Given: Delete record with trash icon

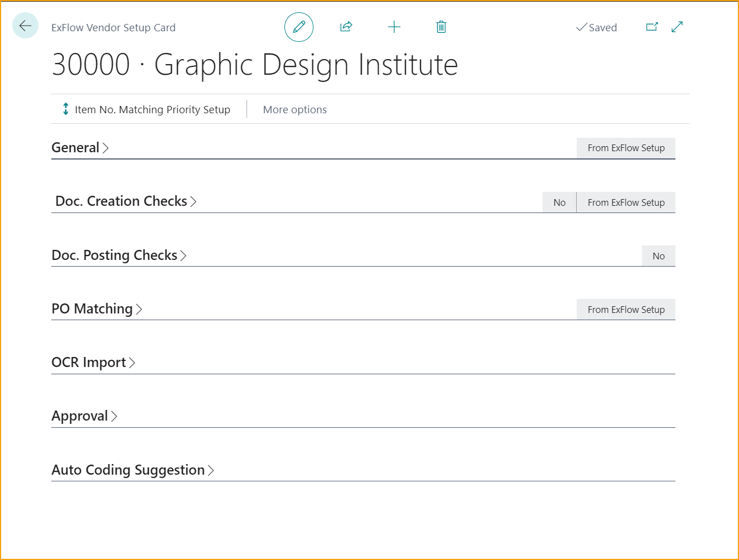Looking at the screenshot, I should point(441,27).
